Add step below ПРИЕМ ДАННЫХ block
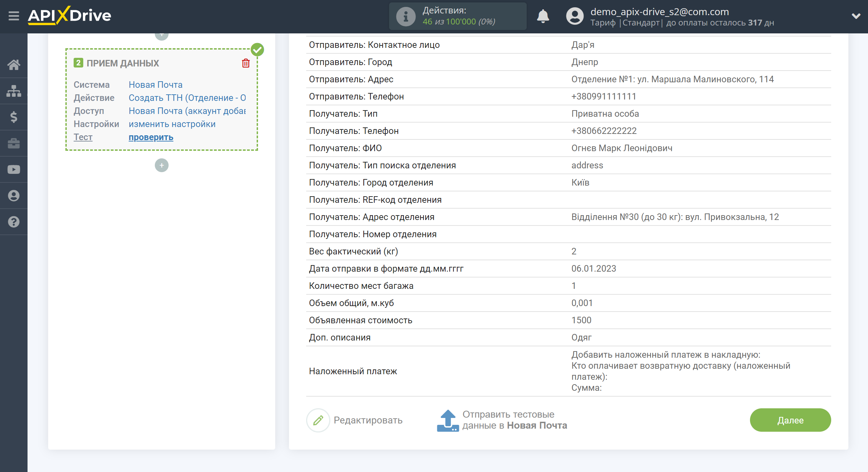This screenshot has width=868, height=472. tap(162, 165)
